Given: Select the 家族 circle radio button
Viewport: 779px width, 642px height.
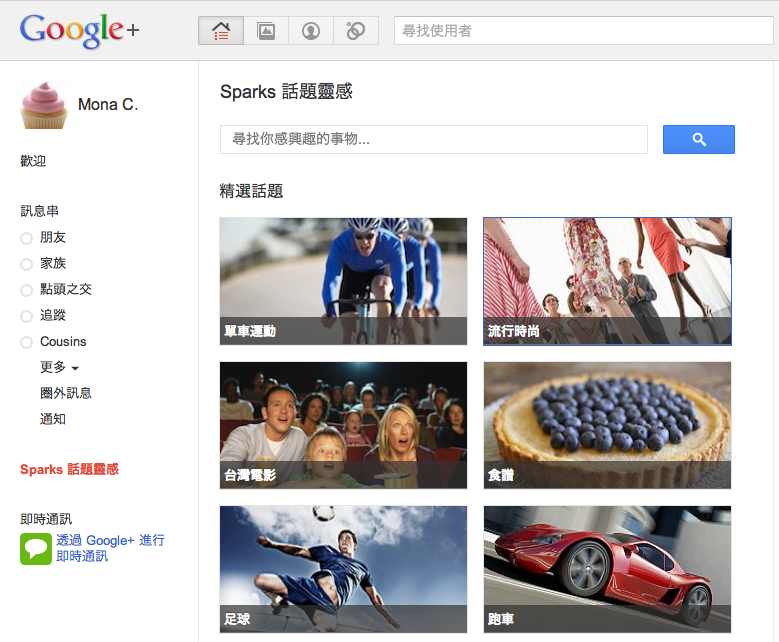Looking at the screenshot, I should (x=26, y=264).
